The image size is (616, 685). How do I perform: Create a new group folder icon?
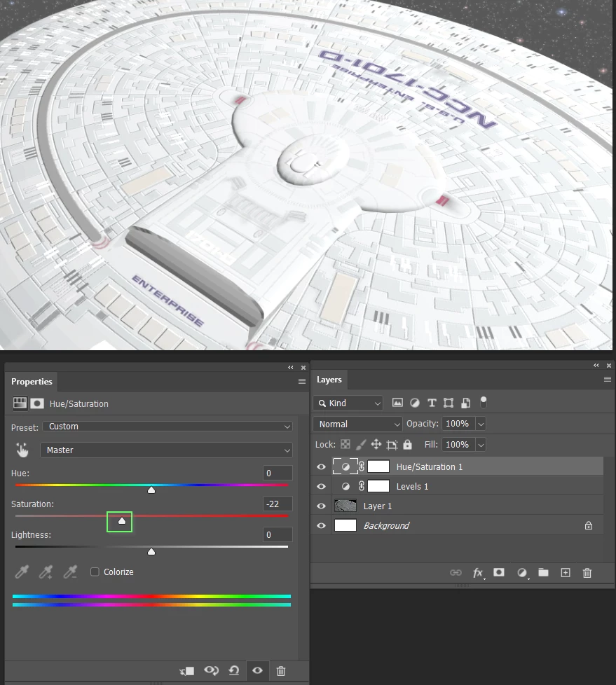pos(543,572)
